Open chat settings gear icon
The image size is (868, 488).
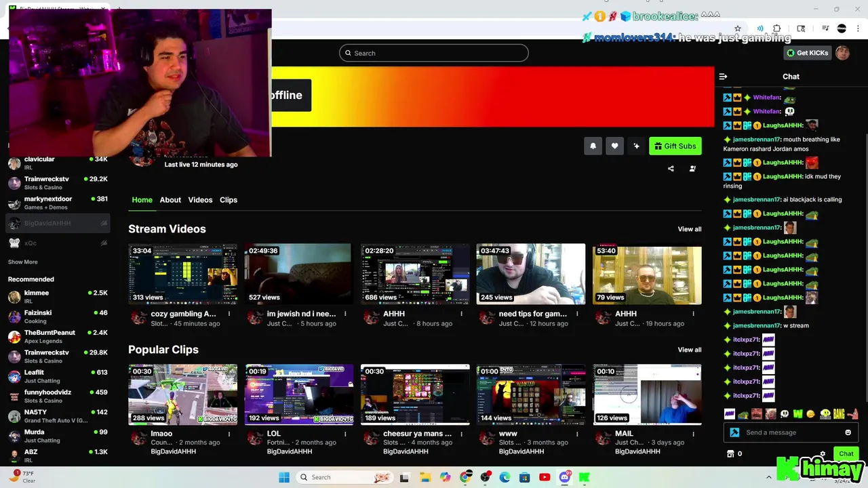(823, 454)
